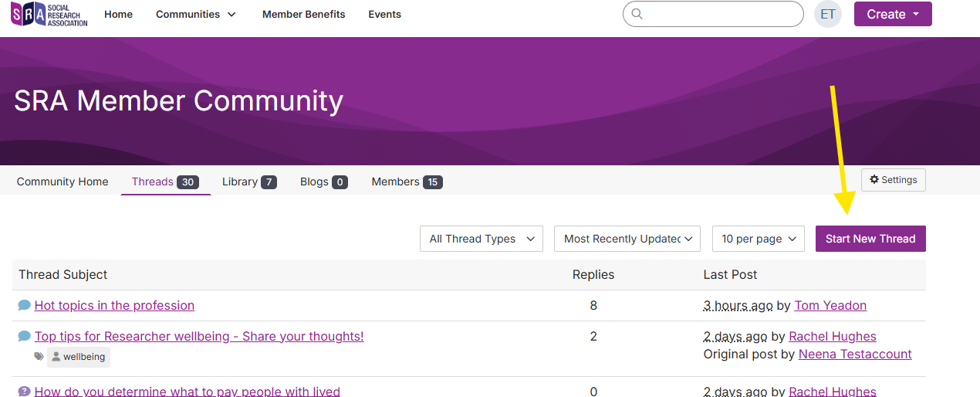
Task: Open Neena Testaccount profile link
Action: [855, 354]
